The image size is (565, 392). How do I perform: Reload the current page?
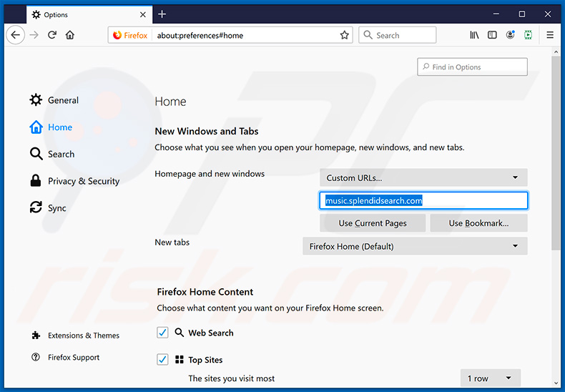(x=52, y=35)
